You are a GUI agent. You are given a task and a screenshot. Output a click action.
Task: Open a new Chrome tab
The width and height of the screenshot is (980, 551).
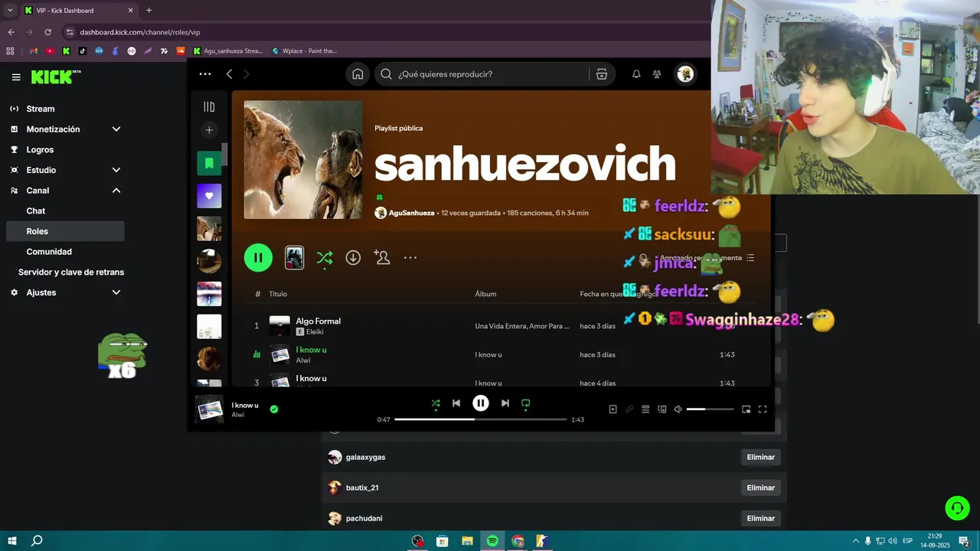click(x=149, y=10)
